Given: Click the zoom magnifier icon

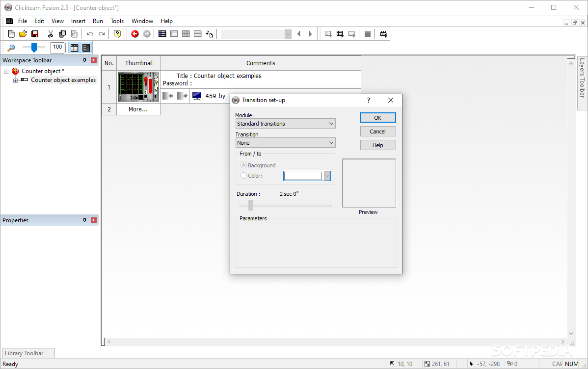Looking at the screenshot, I should [11, 48].
